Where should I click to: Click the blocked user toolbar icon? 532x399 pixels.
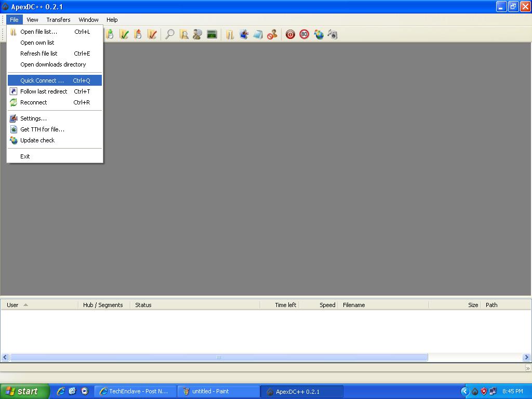[x=272, y=34]
